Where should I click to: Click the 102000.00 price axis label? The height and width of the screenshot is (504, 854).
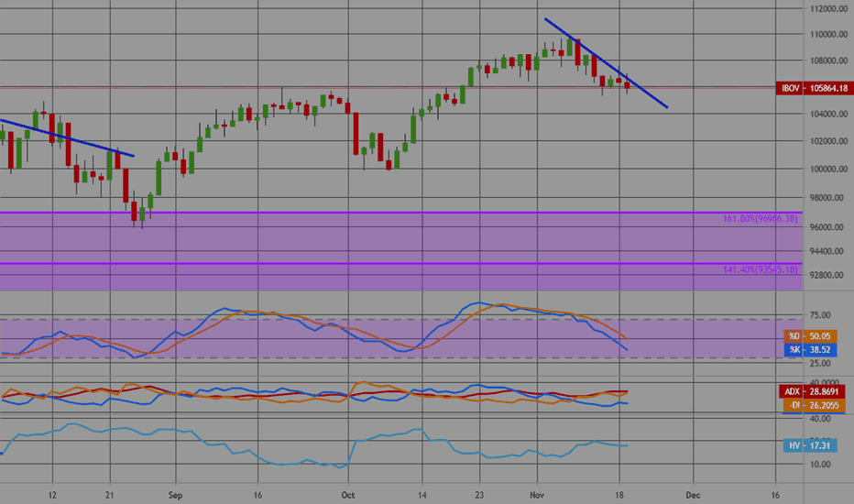tap(828, 141)
